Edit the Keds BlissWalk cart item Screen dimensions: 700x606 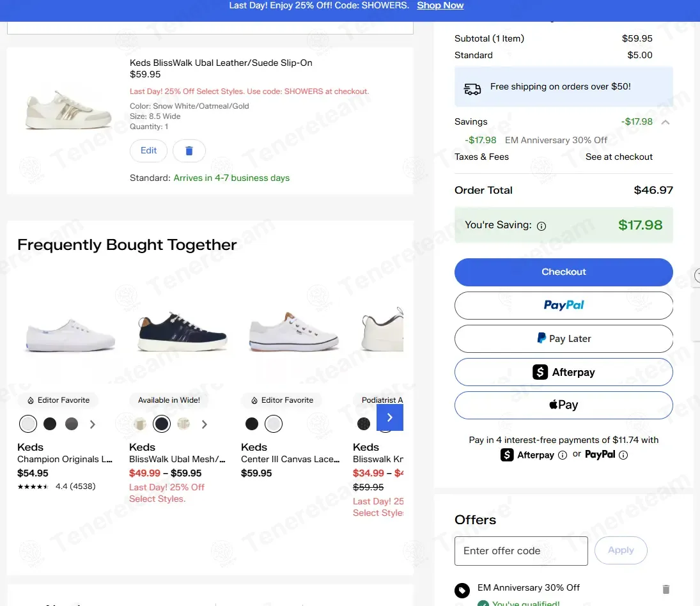(x=149, y=151)
